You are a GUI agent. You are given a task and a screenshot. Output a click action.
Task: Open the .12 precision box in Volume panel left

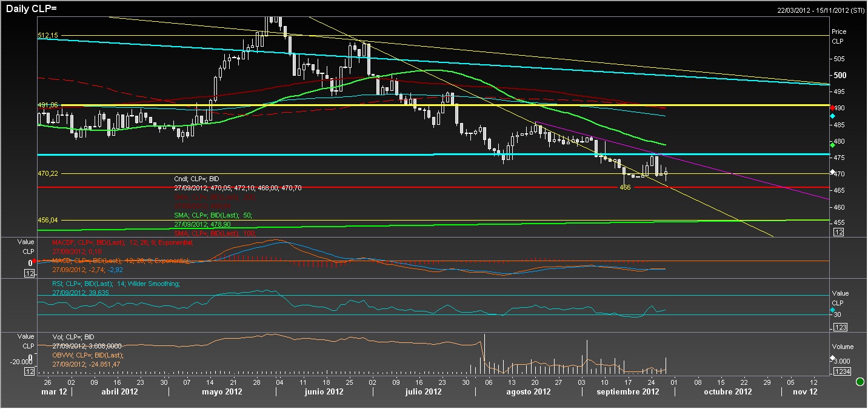click(28, 371)
